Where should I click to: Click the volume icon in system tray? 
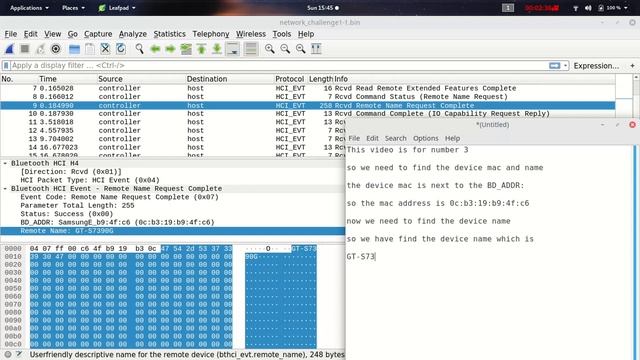(x=588, y=8)
